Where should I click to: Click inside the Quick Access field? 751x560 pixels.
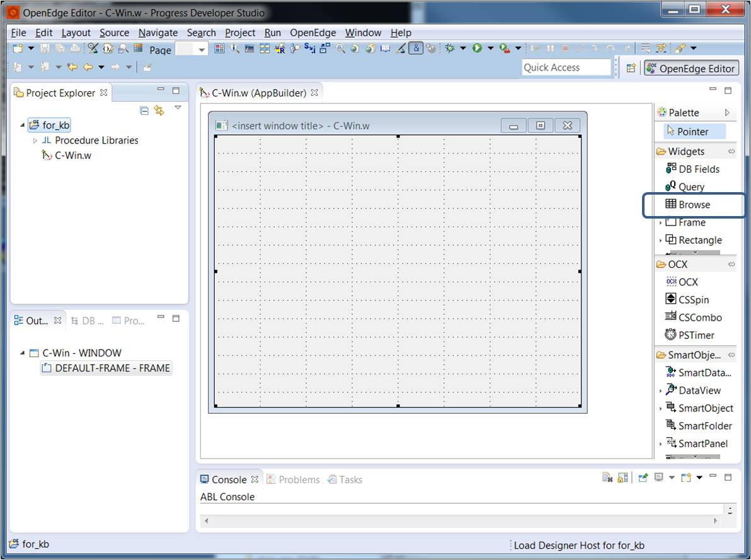(565, 67)
